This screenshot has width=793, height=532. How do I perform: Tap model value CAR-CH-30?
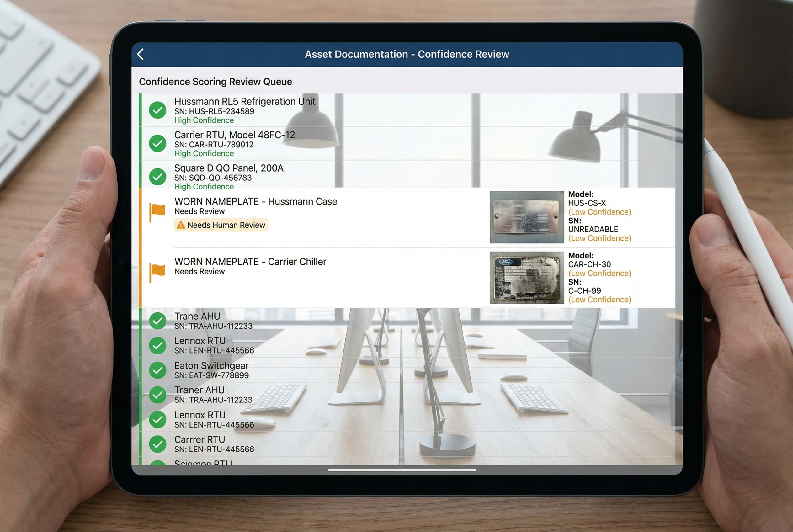589,264
